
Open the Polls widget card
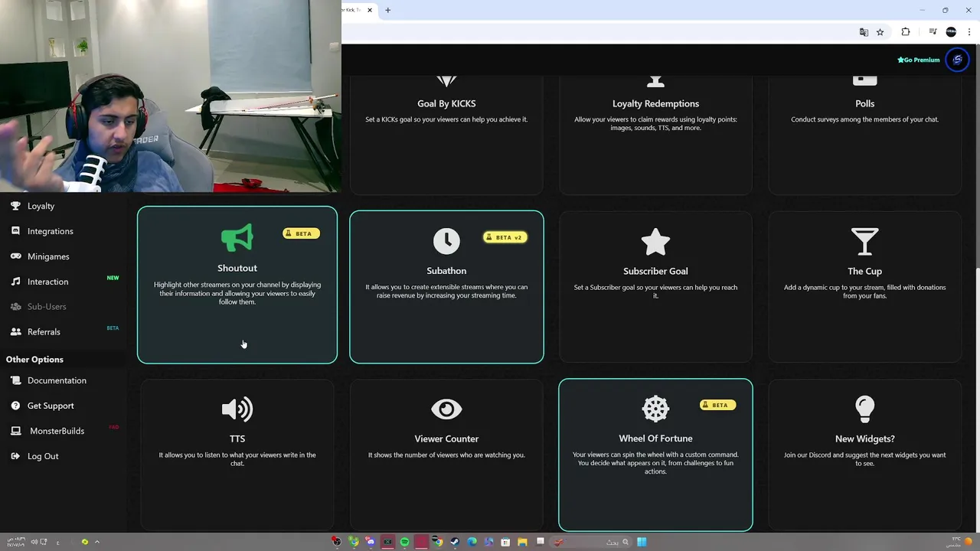(864, 134)
